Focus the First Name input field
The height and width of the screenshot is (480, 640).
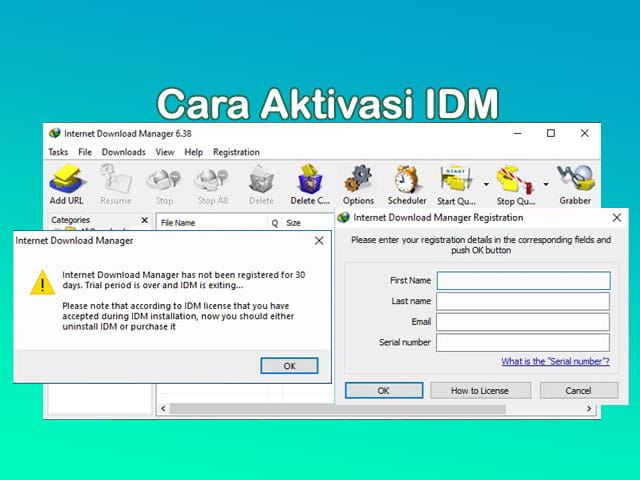tap(523, 281)
